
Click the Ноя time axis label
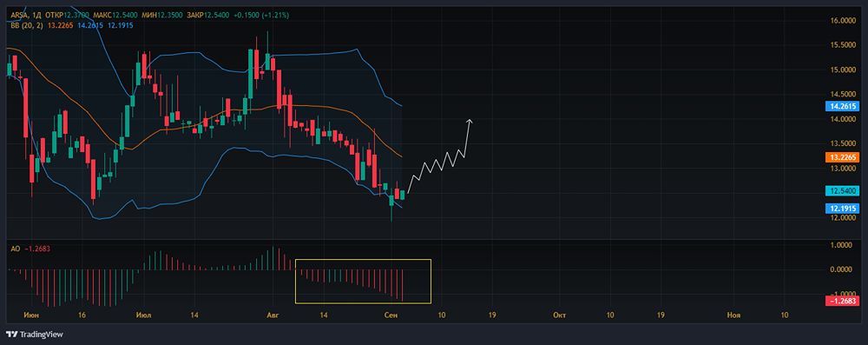point(733,315)
